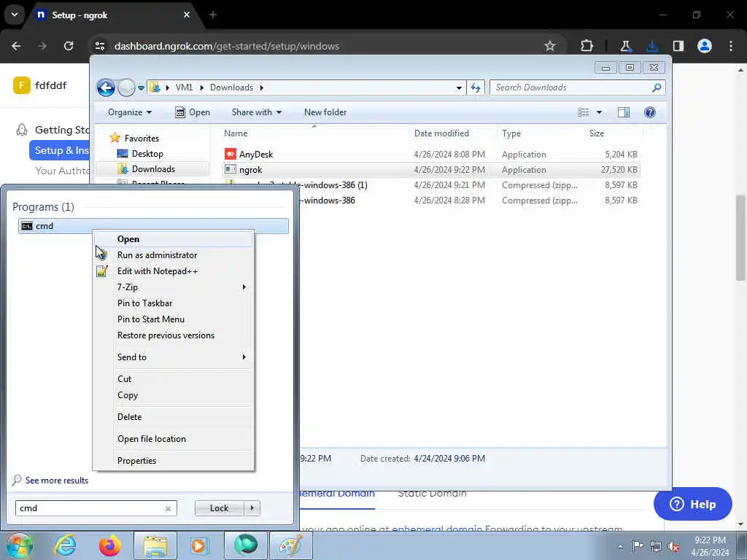Select the cmd program result
Screen dimensions: 747x560
pyautogui.click(x=153, y=226)
